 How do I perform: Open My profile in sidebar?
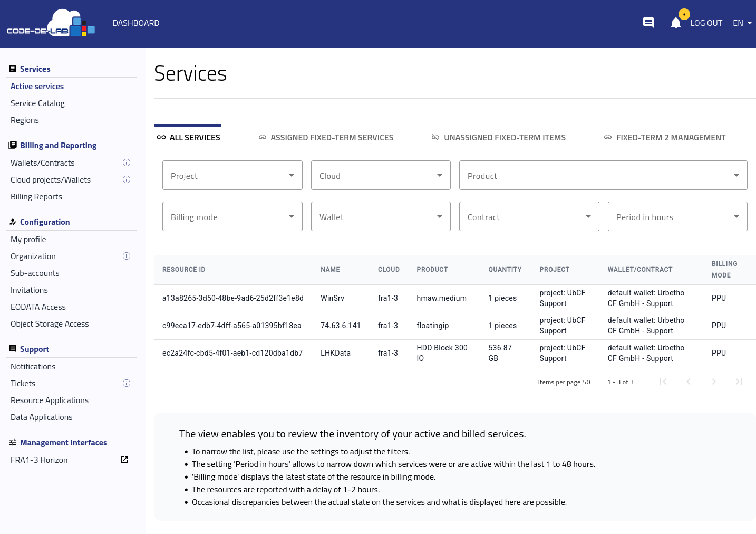pyautogui.click(x=28, y=240)
